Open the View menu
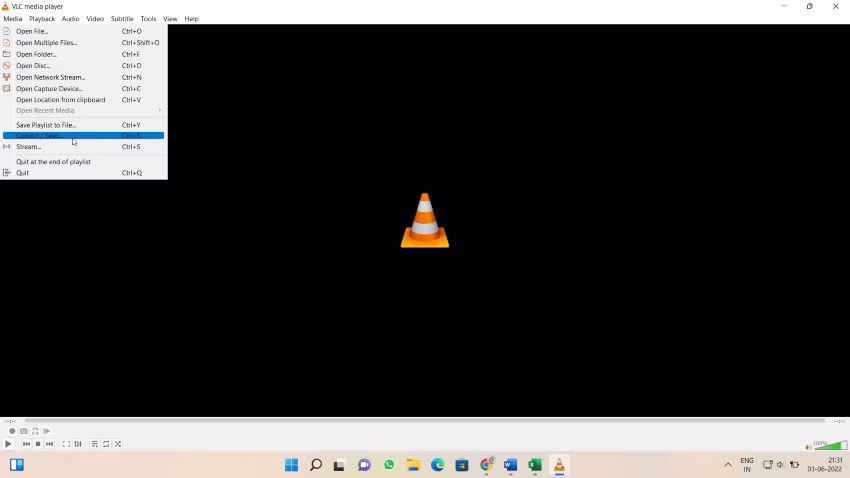This screenshot has height=478, width=850. point(170,18)
